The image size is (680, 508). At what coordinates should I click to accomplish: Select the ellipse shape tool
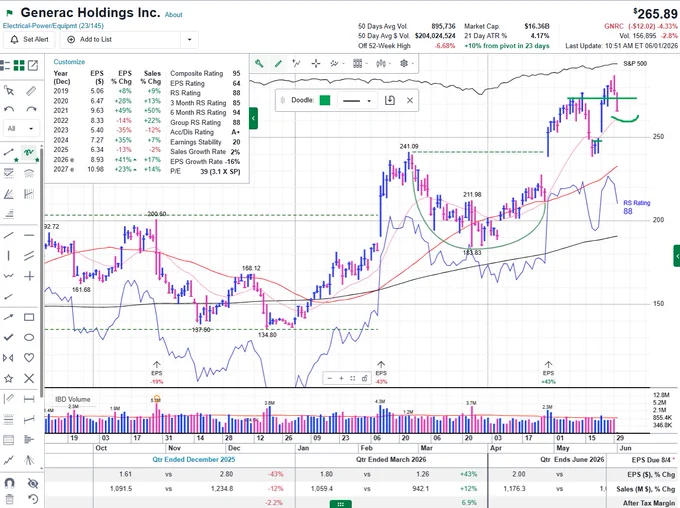coord(29,337)
